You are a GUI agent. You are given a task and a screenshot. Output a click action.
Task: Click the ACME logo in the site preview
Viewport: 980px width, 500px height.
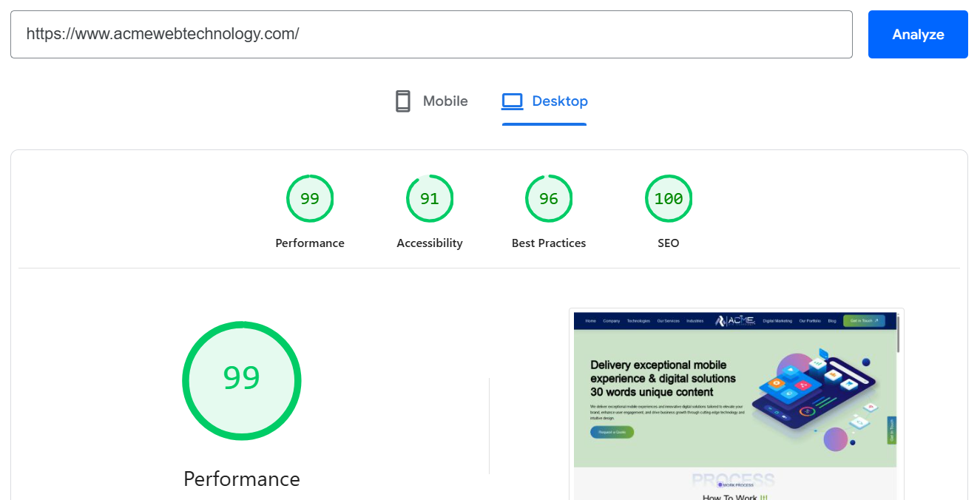point(735,321)
